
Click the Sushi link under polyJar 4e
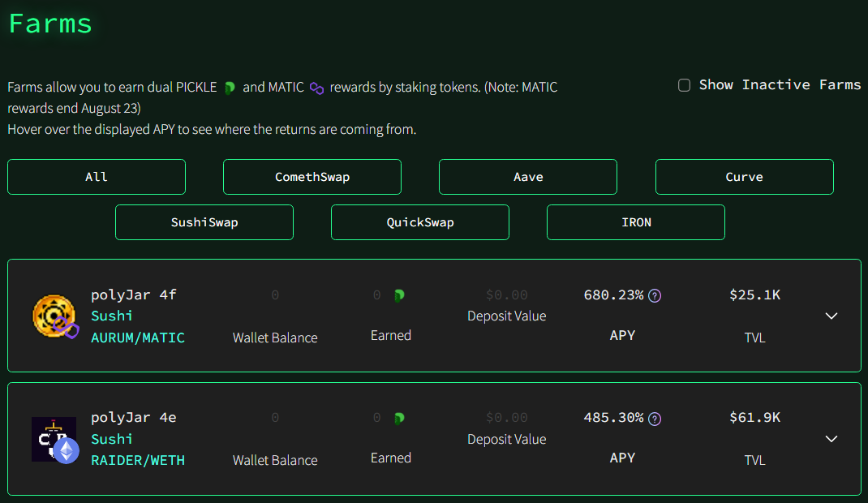[112, 440]
